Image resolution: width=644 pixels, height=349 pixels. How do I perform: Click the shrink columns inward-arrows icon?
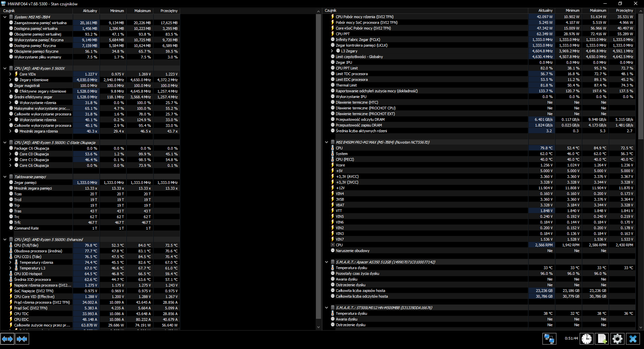pyautogui.click(x=22, y=339)
